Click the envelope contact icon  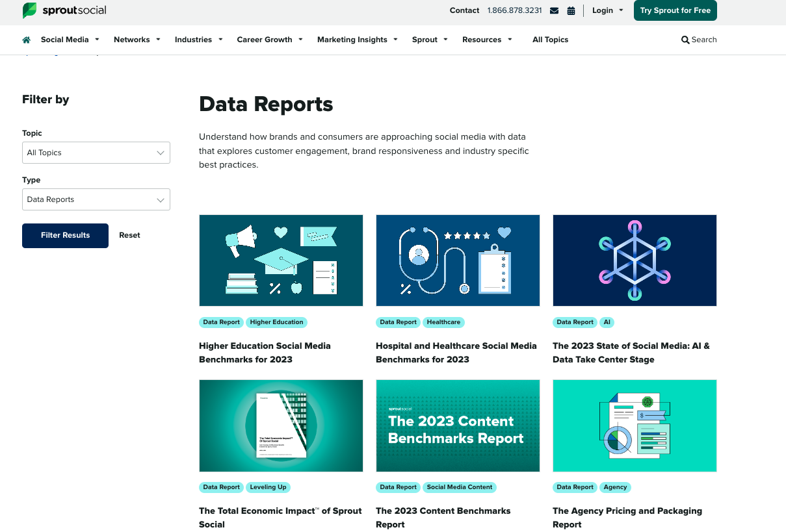(x=554, y=10)
